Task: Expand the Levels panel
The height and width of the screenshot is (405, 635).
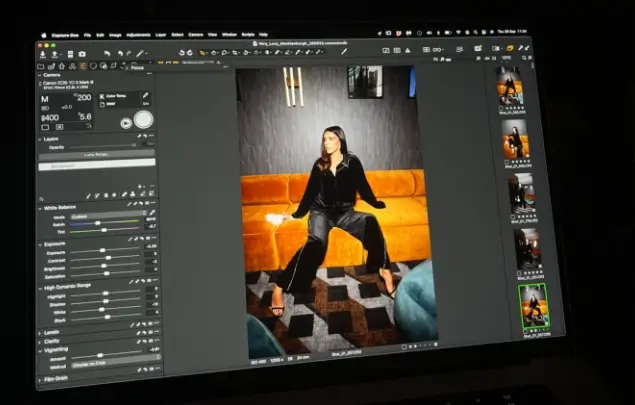Action: pyautogui.click(x=40, y=333)
